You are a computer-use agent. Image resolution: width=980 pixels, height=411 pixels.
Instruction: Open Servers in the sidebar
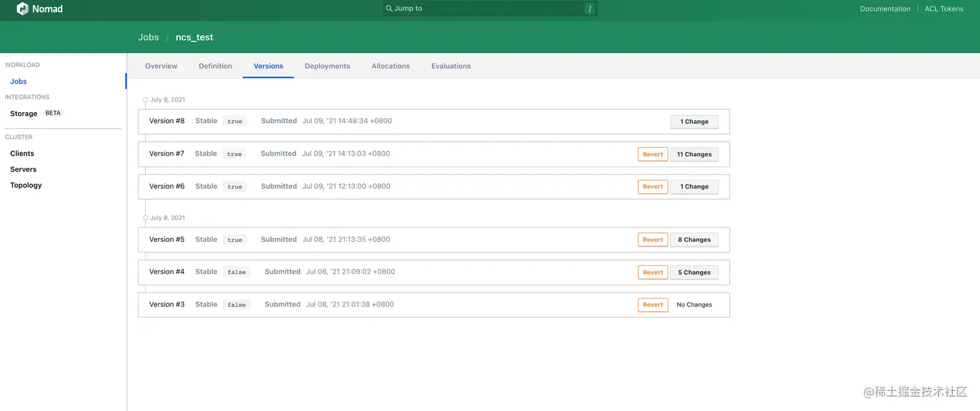23,169
